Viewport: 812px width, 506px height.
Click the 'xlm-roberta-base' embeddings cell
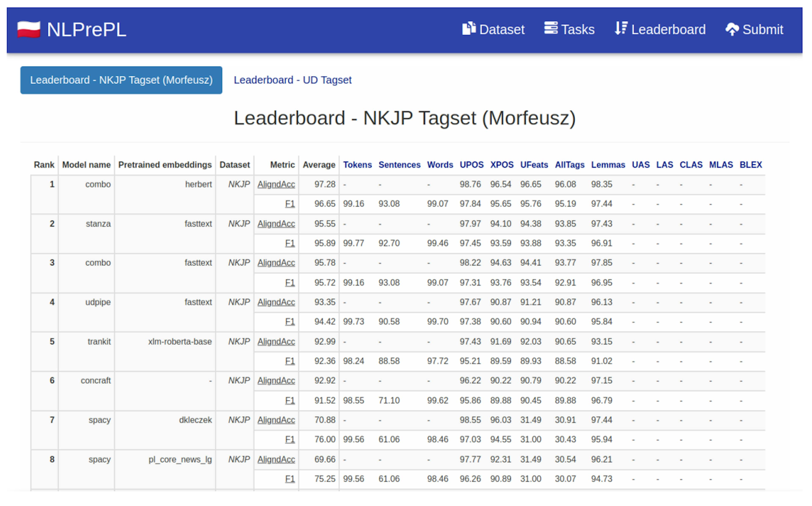point(180,342)
